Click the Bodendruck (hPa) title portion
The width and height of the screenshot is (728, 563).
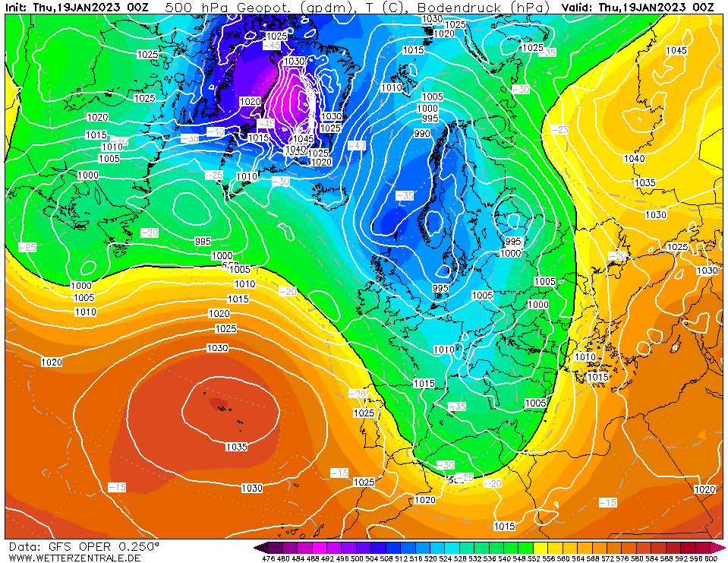coord(483,7)
